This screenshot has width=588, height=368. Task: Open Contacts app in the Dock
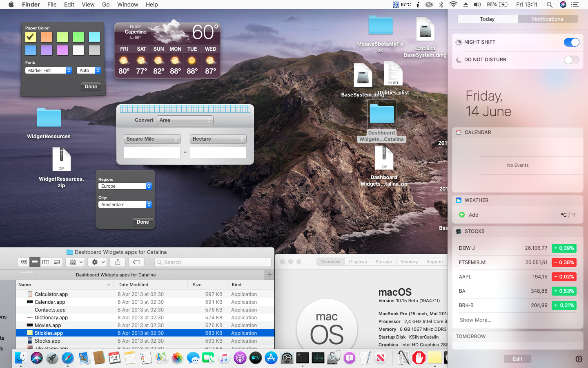99,358
